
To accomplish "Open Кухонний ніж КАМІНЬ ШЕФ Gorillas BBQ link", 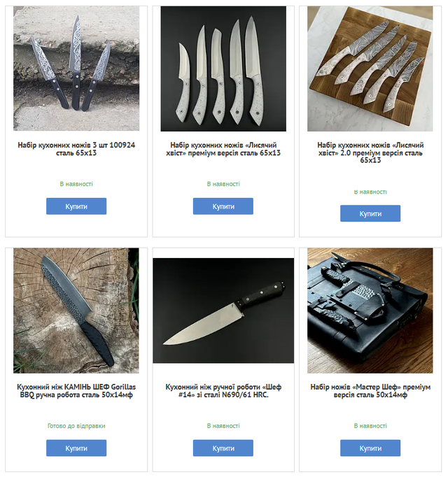I will tap(76, 391).
